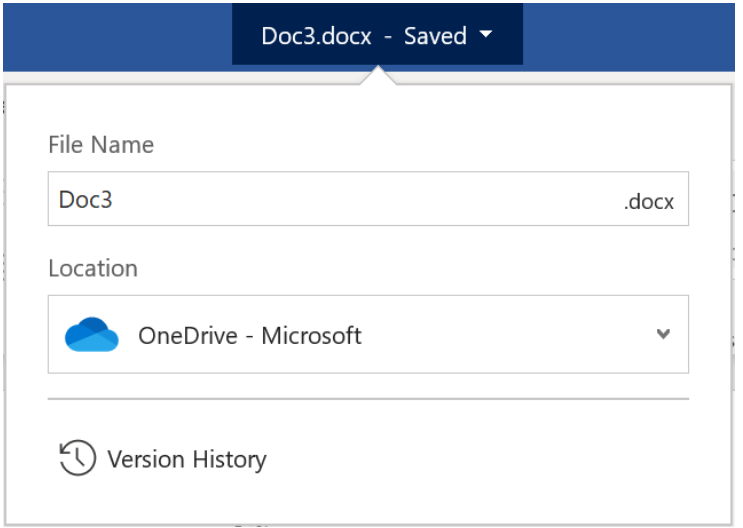The width and height of the screenshot is (743, 528).
Task: Open Version History link
Action: (186, 460)
